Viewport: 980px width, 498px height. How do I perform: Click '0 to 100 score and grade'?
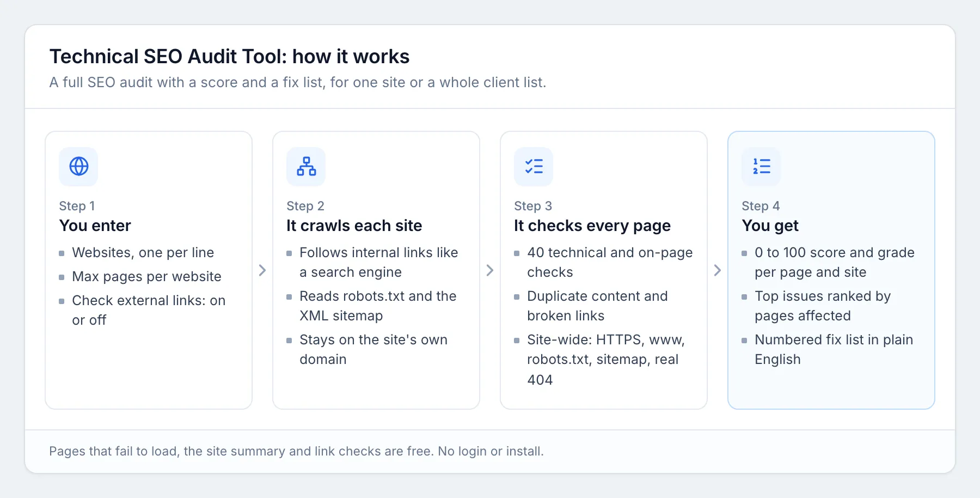click(x=835, y=262)
